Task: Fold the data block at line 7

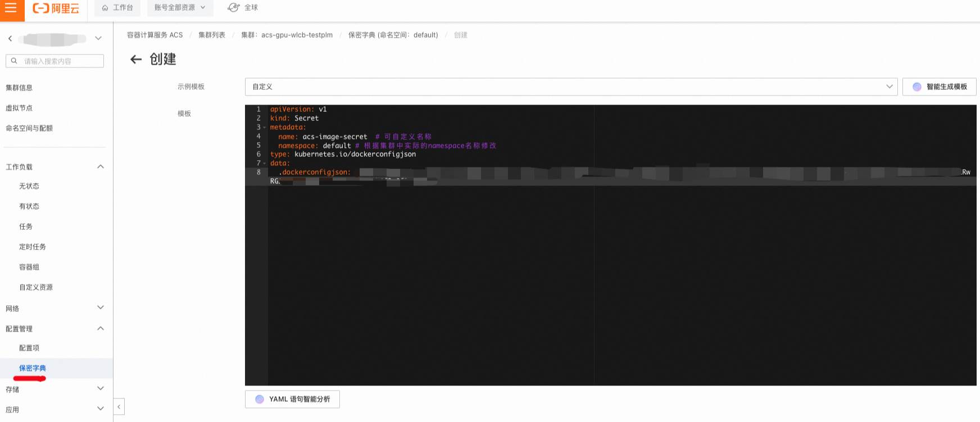Action: click(265, 164)
